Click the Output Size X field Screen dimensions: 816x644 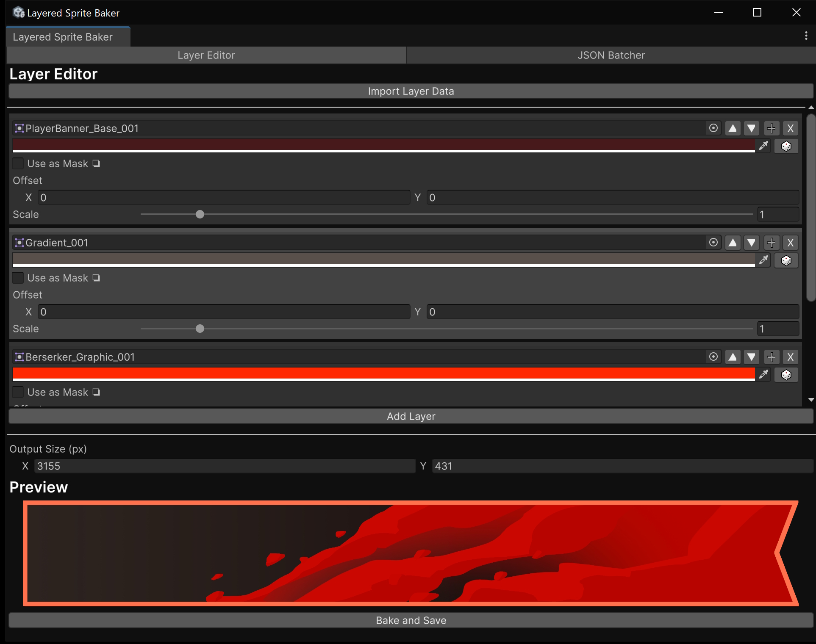[225, 466]
